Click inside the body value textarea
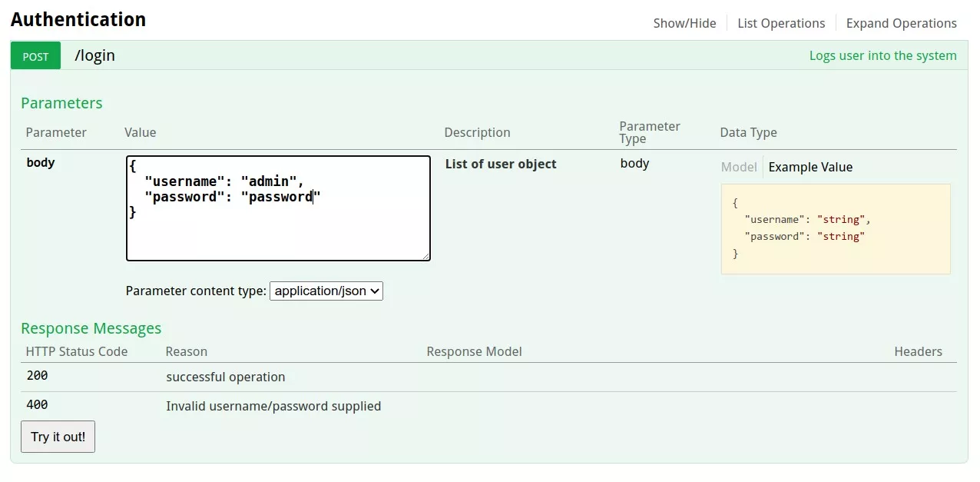 tap(276, 208)
